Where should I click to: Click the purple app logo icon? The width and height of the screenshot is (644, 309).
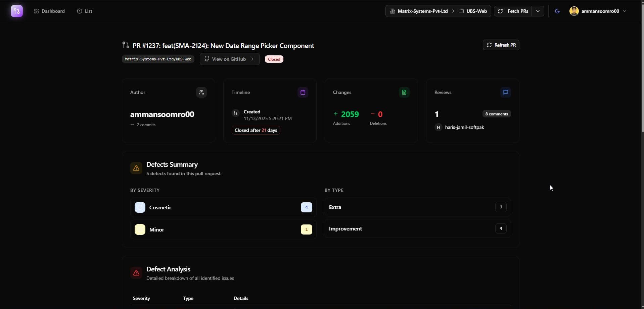17,11
